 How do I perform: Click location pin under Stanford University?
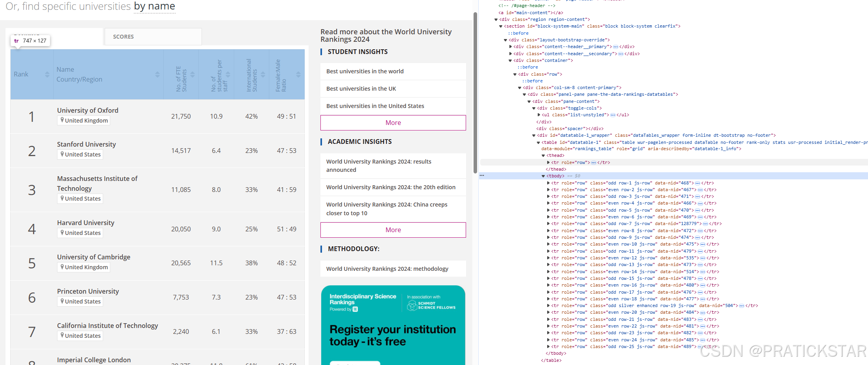62,154
